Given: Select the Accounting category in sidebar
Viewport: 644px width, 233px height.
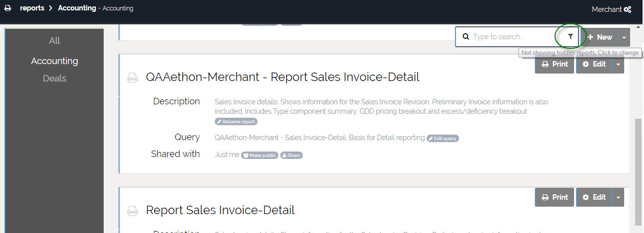Looking at the screenshot, I should click(55, 61).
